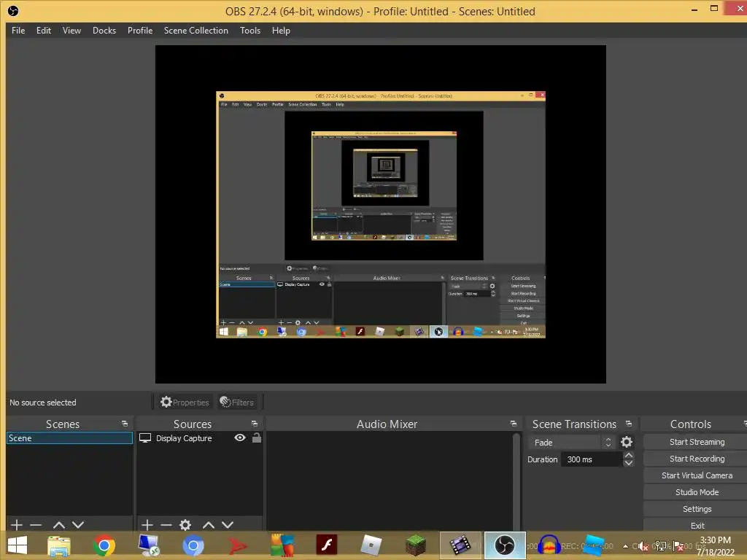
Task: Open Settings from Controls
Action: tap(697, 508)
